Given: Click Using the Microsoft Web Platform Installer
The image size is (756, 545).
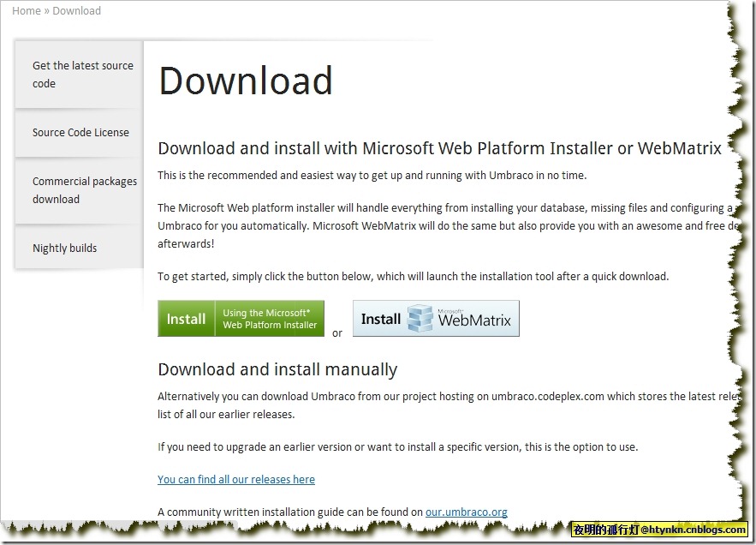Looking at the screenshot, I should coord(270,319).
